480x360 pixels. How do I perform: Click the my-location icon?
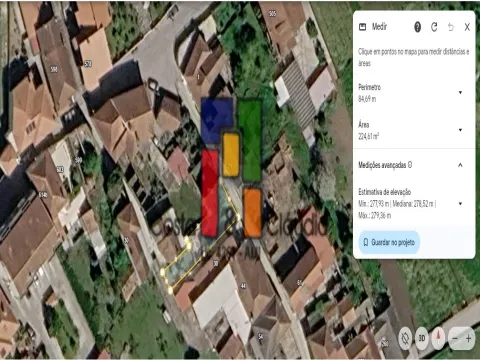tap(405, 339)
